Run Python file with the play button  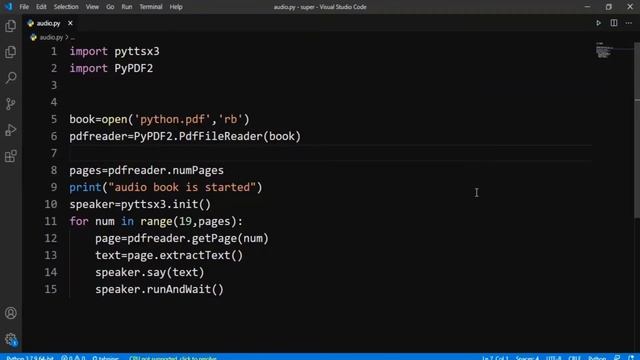[x=598, y=23]
